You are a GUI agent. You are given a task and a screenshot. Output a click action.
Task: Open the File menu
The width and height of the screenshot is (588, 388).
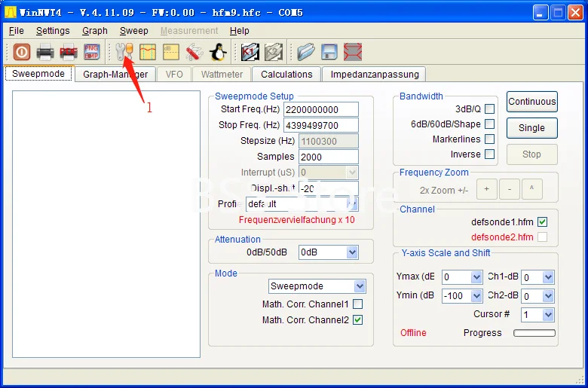[x=17, y=31]
